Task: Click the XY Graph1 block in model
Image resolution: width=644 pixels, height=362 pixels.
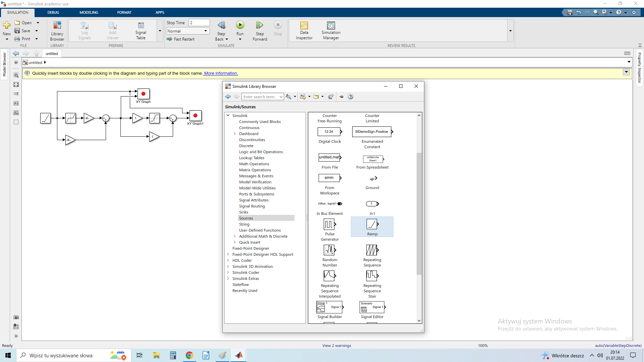Action: click(x=195, y=116)
